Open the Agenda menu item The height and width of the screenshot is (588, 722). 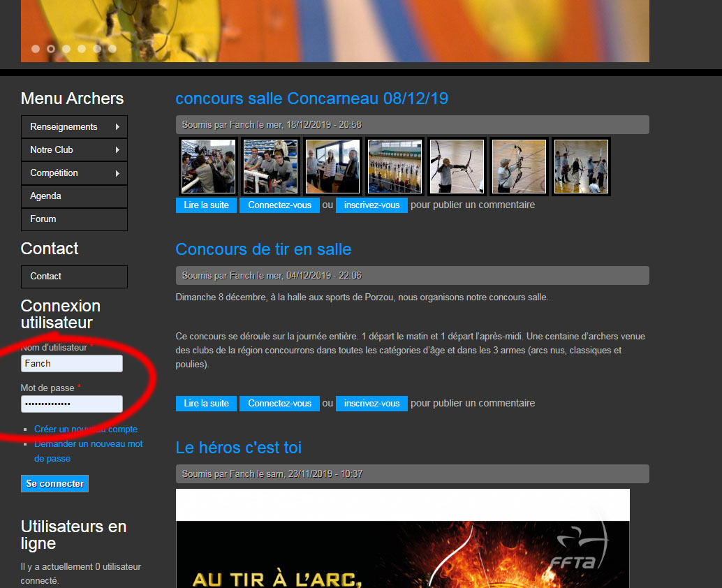click(x=74, y=196)
